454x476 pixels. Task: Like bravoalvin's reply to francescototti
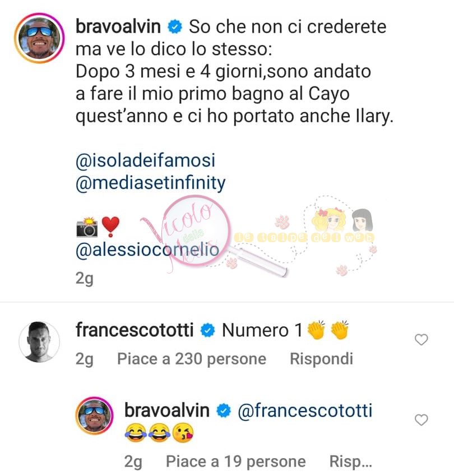tap(421, 420)
